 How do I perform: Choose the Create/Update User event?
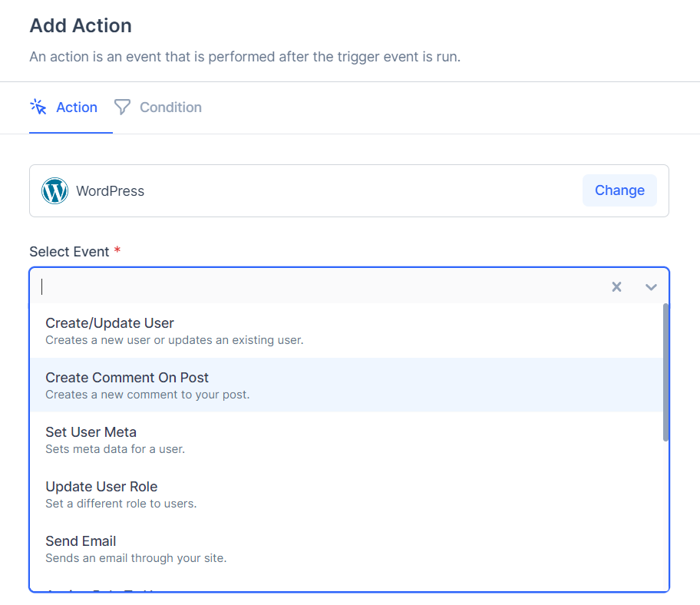pyautogui.click(x=110, y=323)
